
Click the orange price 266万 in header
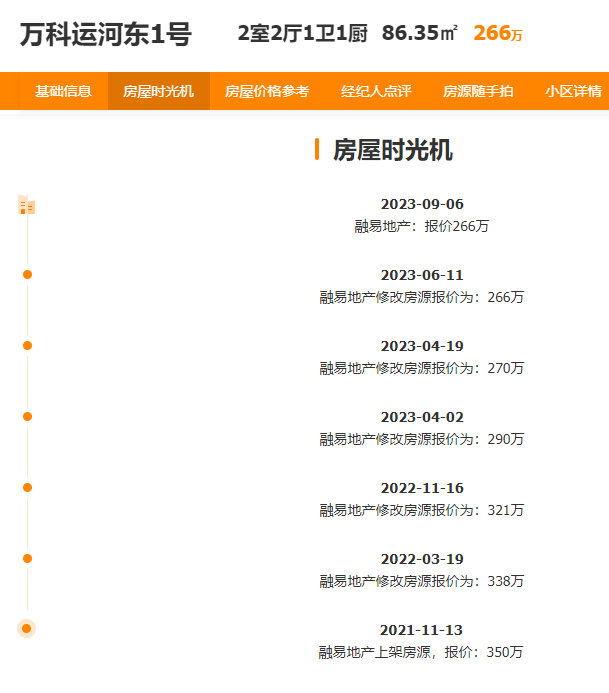(498, 33)
